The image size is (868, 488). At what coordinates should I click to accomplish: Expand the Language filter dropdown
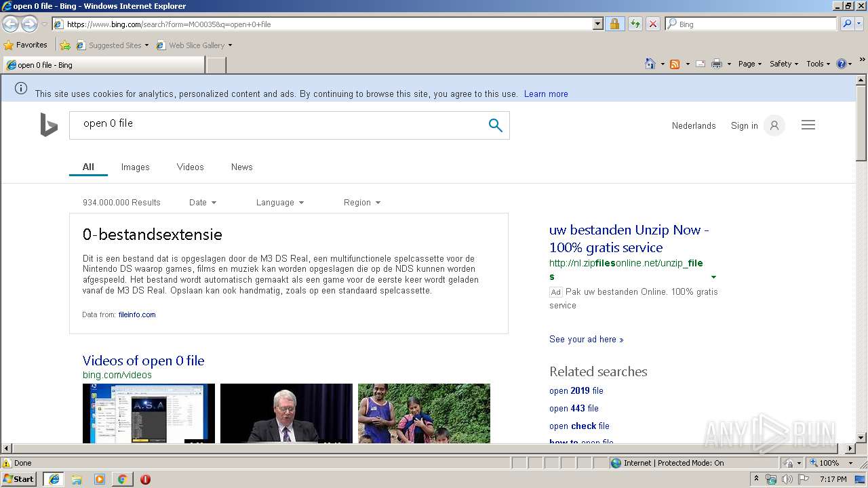coord(280,203)
